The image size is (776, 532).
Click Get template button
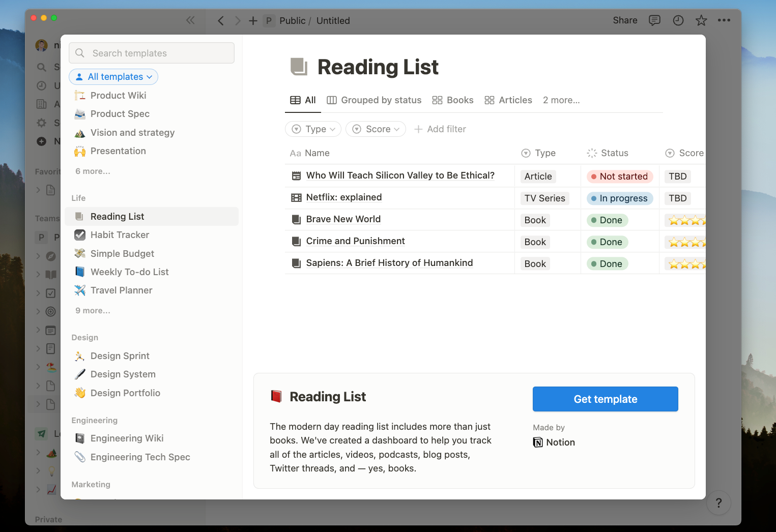606,399
